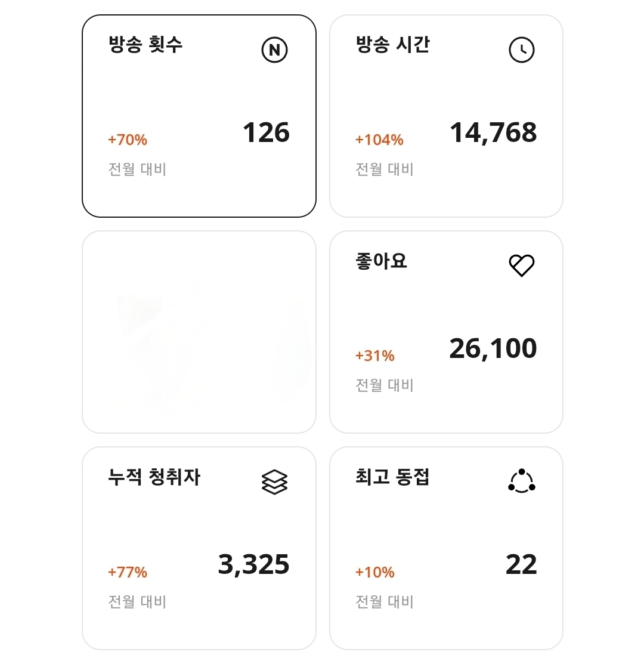
Task: Open the 좋아요 card title
Action: pos(381,261)
